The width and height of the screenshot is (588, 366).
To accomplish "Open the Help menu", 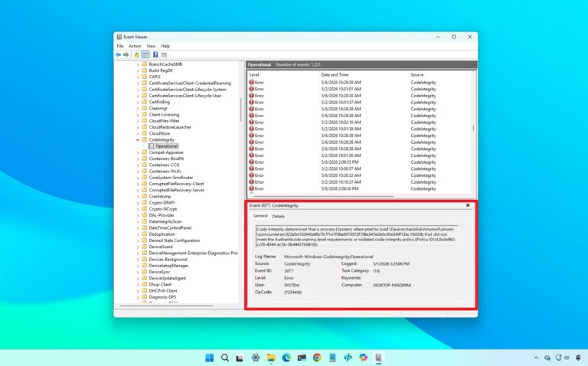I will pos(165,46).
